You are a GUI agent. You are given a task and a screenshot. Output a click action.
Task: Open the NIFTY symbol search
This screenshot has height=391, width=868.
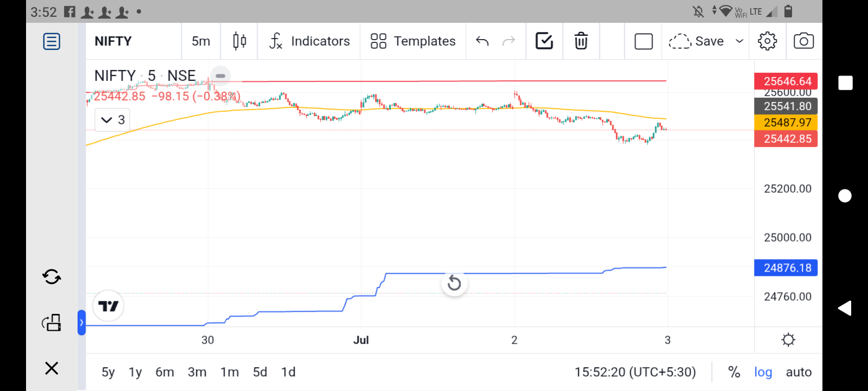[113, 41]
